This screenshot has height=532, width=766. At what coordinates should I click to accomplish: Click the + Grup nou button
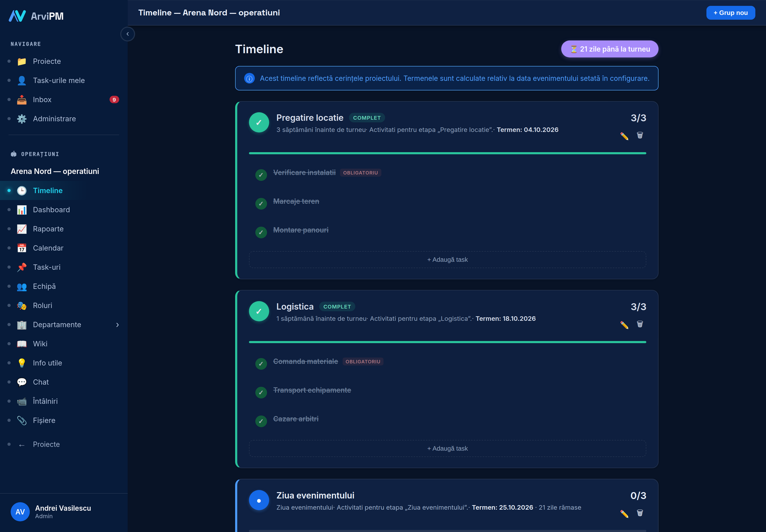(730, 13)
